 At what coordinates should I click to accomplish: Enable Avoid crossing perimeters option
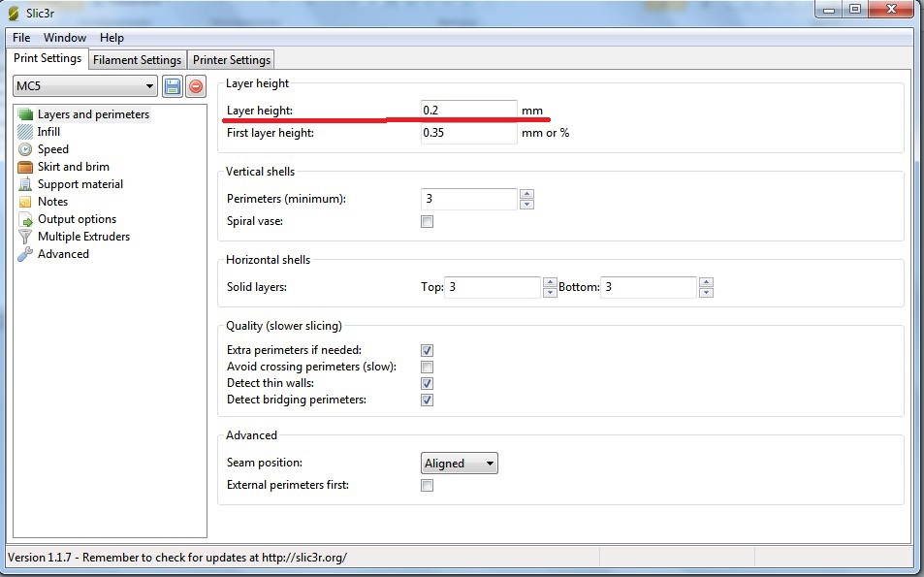coord(428,367)
